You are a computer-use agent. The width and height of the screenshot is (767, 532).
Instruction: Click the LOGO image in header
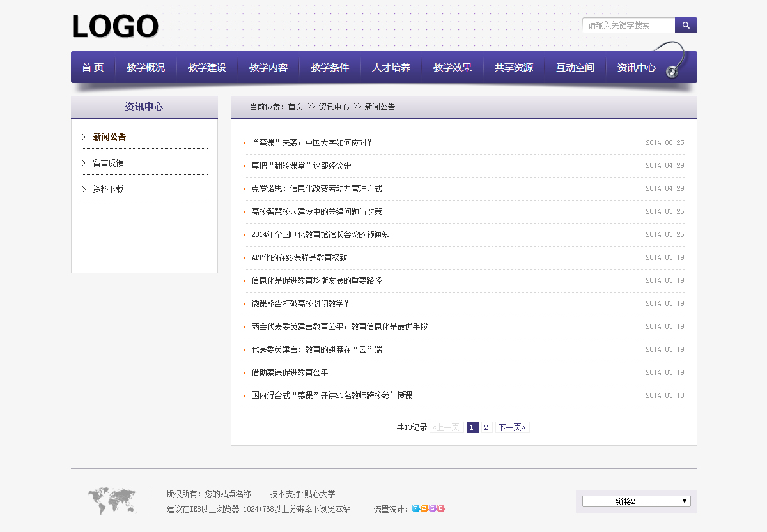(115, 27)
